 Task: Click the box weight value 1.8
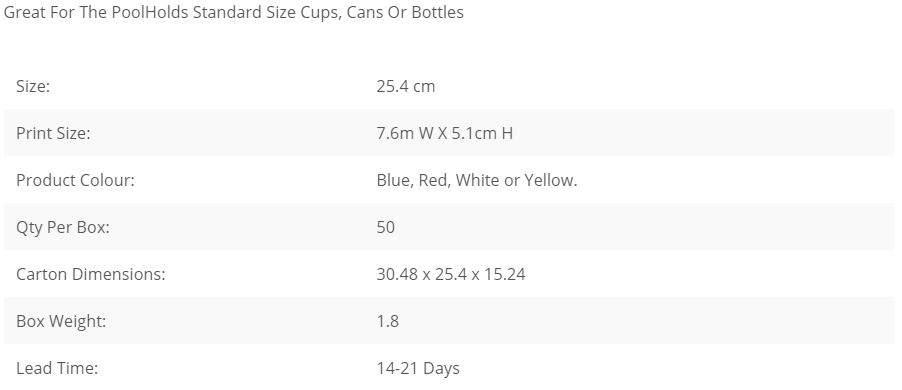point(388,321)
